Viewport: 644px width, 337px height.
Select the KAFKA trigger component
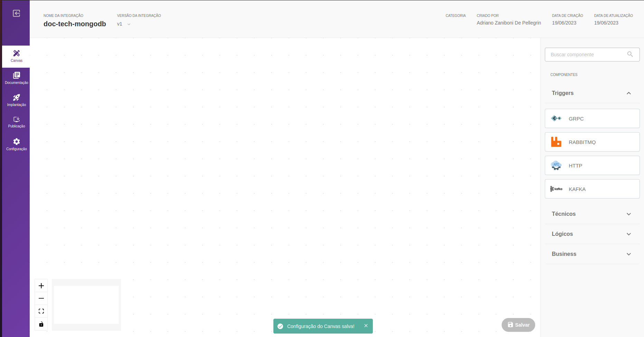(x=592, y=189)
